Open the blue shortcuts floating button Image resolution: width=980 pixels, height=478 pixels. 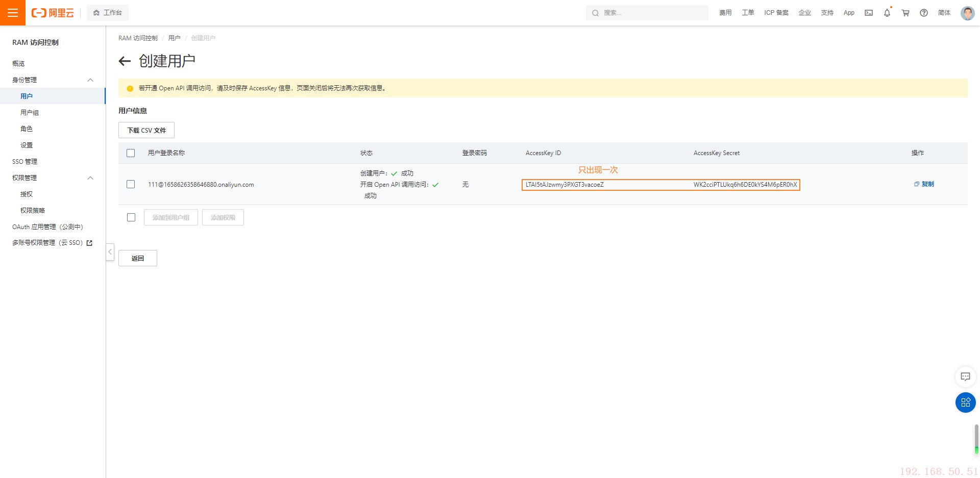coord(966,402)
